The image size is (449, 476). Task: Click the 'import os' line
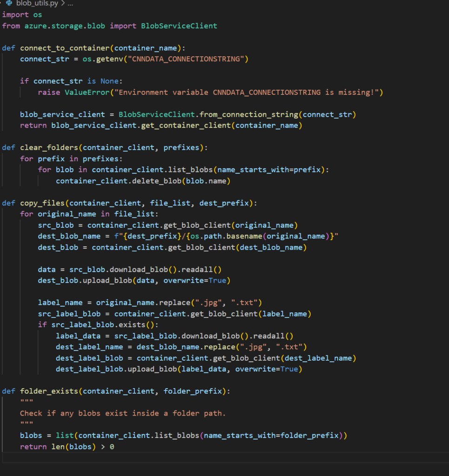tap(22, 14)
